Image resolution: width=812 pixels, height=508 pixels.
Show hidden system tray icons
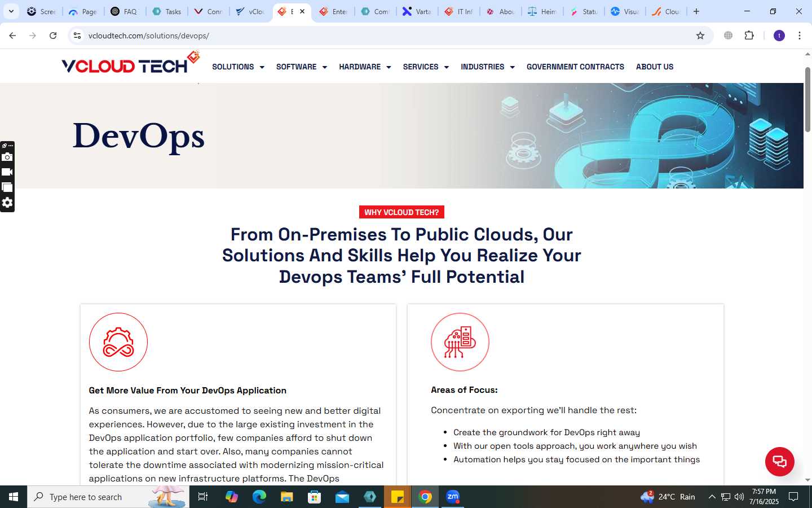click(x=712, y=497)
